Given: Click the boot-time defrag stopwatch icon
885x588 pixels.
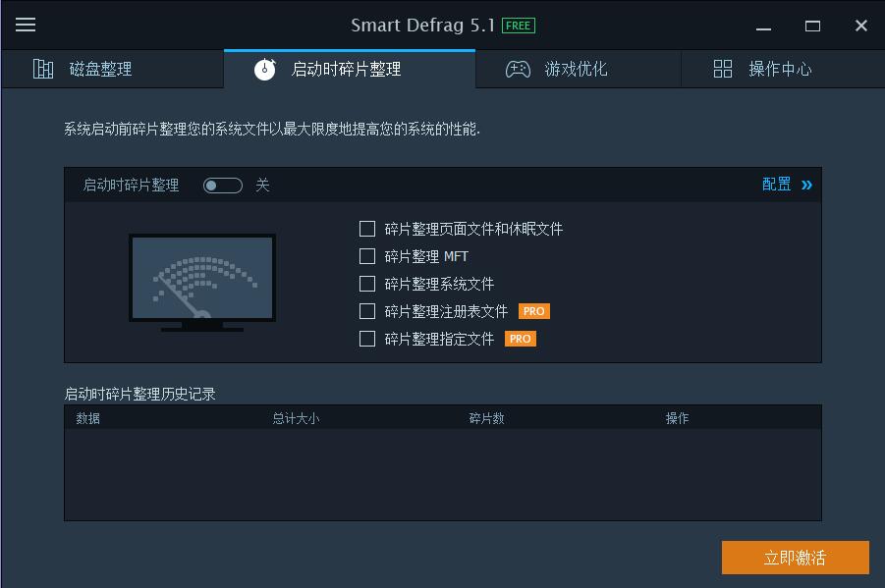Looking at the screenshot, I should (x=264, y=69).
